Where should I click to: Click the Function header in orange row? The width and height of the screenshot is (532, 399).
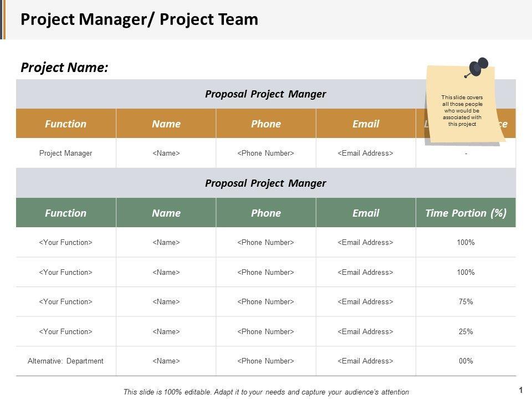click(66, 124)
